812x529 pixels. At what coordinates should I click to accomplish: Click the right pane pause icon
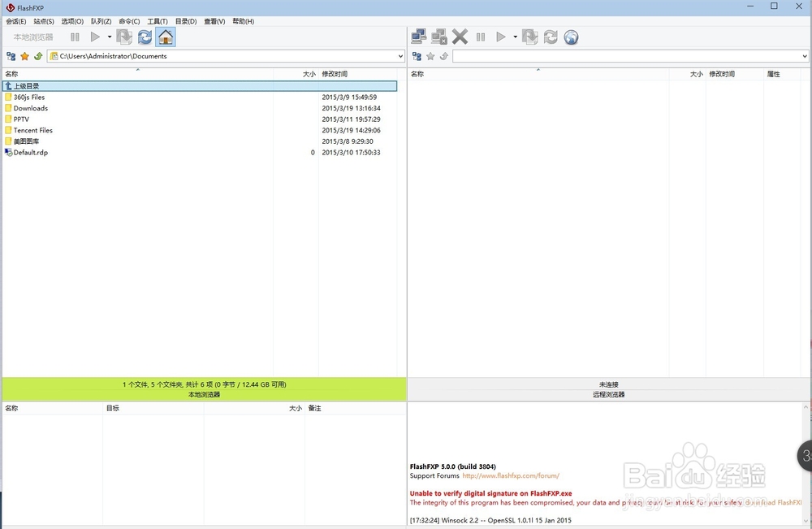point(481,37)
